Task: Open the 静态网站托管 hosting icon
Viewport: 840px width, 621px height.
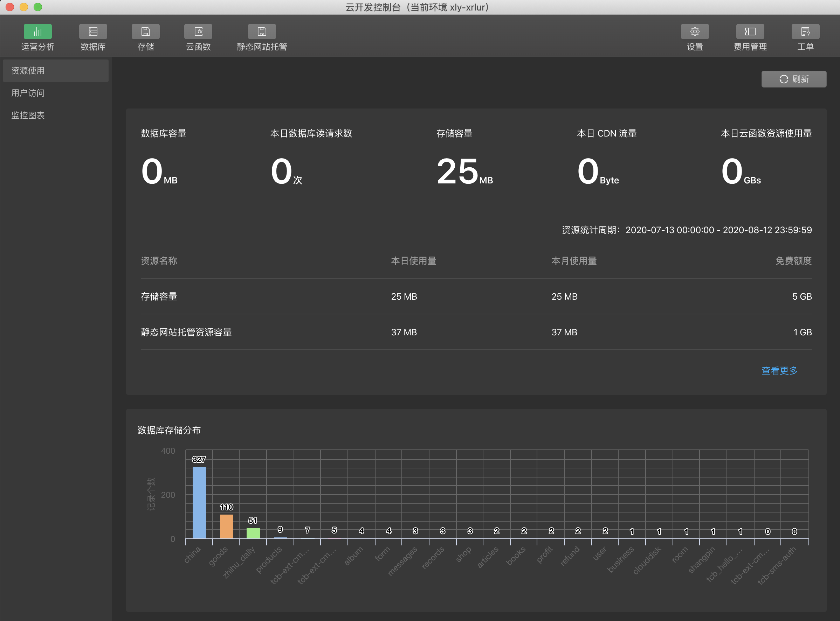Action: point(262,32)
